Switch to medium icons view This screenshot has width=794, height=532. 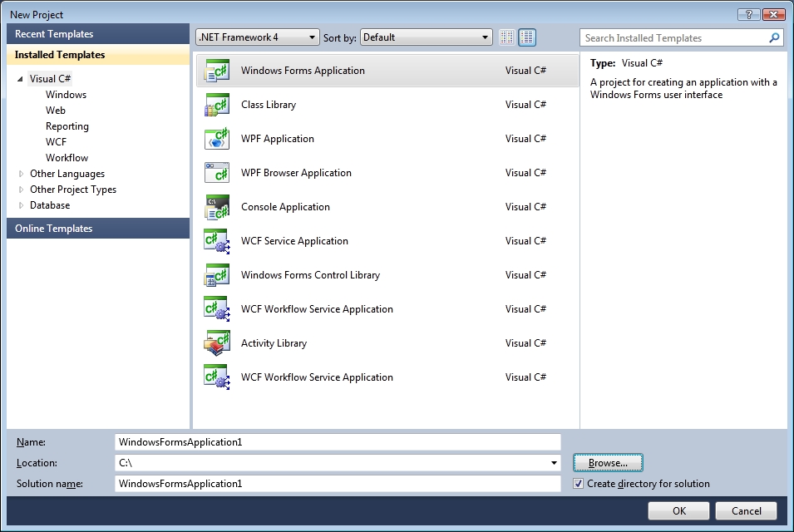[527, 37]
